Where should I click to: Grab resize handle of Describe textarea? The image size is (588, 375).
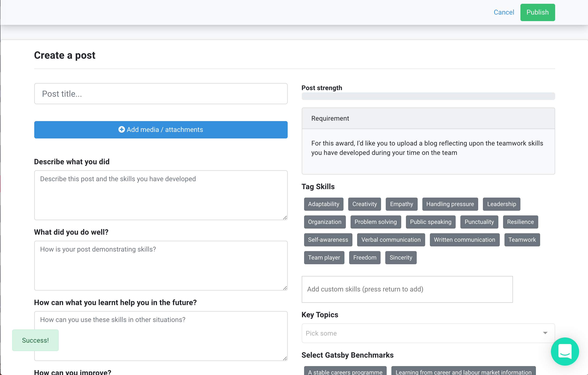coord(285,218)
